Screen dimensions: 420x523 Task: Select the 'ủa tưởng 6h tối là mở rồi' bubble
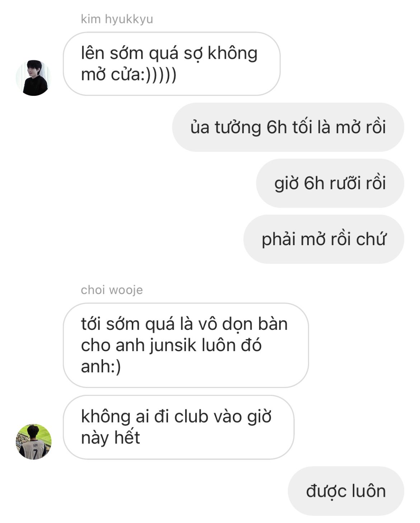click(288, 127)
